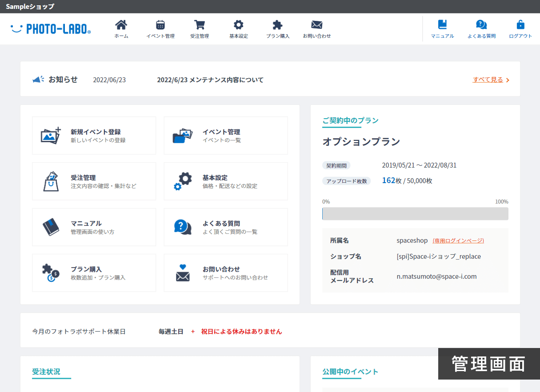Screen dimensions: 540x392
Task: Open the 新規イベント登録 card
Action: pos(94,136)
